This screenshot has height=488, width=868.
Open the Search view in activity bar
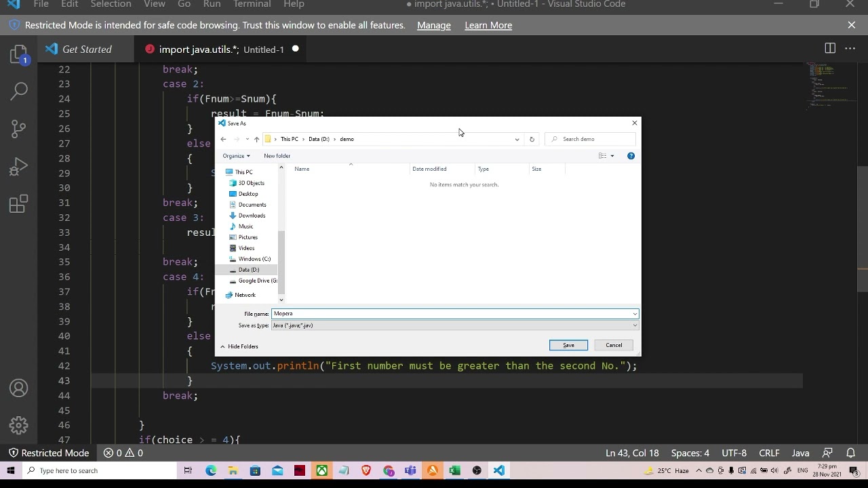point(19,90)
